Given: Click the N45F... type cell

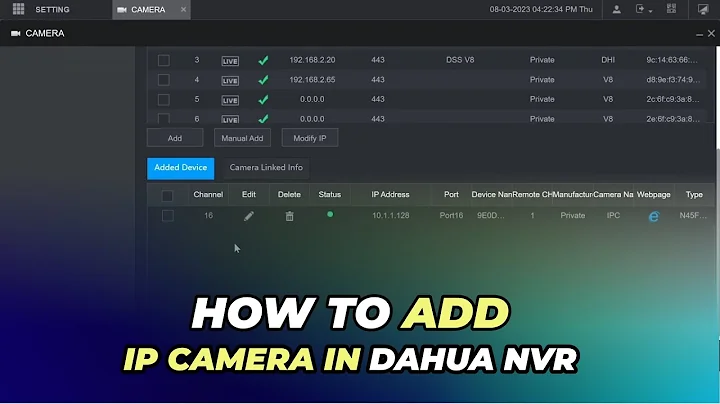Looking at the screenshot, I should pos(693,216).
